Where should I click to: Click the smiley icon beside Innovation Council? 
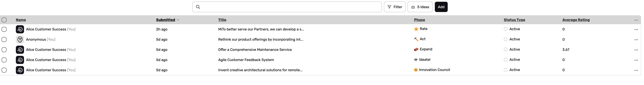tap(416, 70)
